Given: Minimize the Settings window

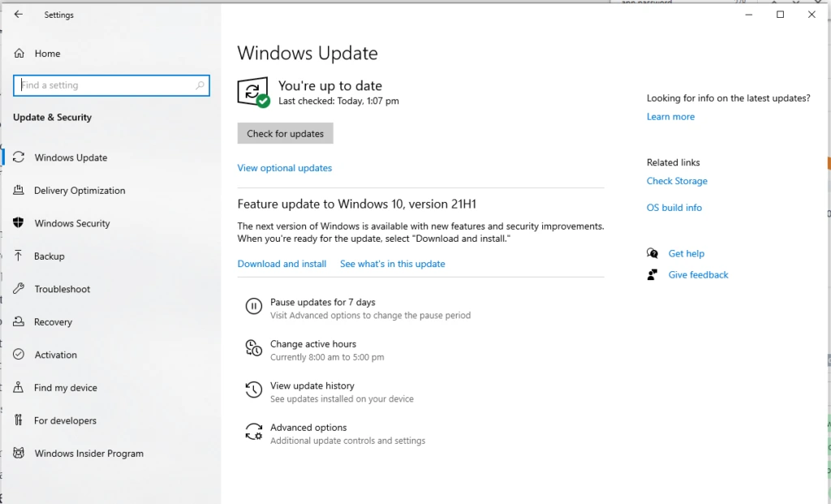Looking at the screenshot, I should 749,15.
